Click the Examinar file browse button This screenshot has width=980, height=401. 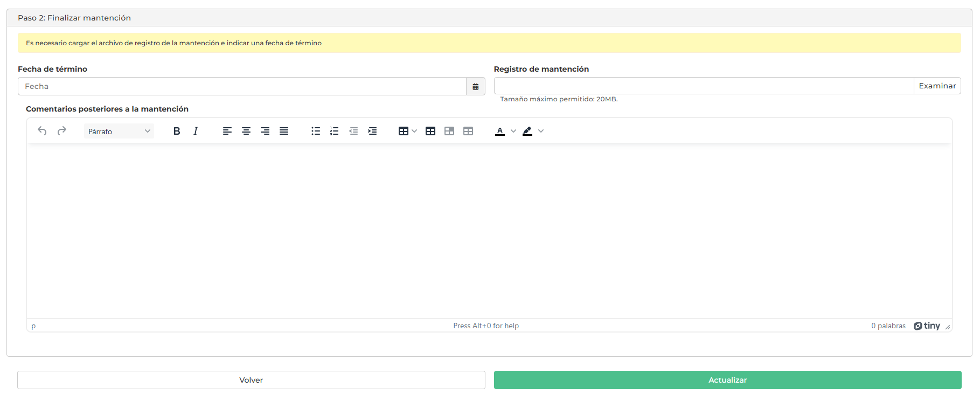point(937,86)
